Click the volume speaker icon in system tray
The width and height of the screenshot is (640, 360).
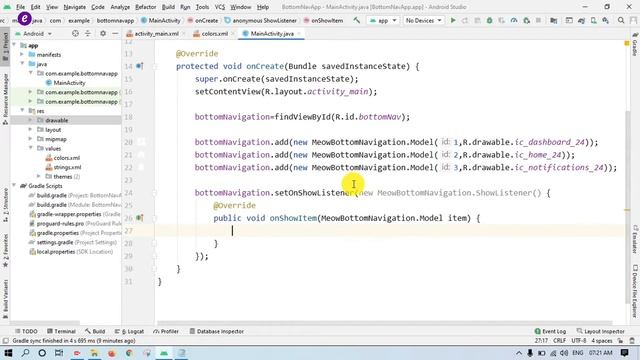point(564,353)
